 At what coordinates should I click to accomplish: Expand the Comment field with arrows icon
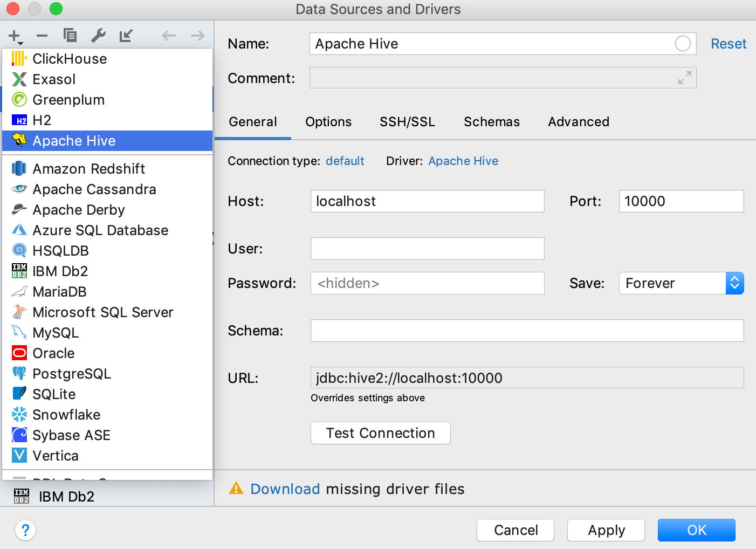(684, 78)
